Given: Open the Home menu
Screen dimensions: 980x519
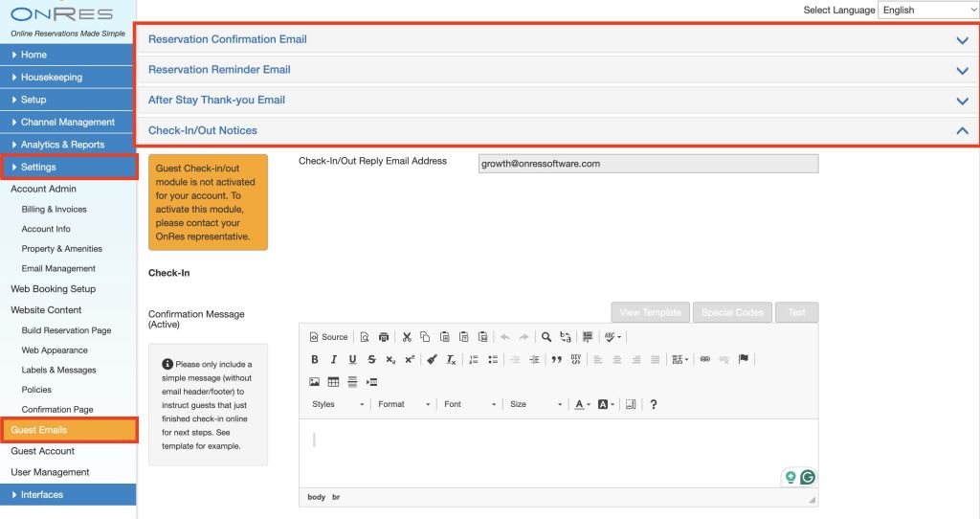Looking at the screenshot, I should [x=68, y=55].
